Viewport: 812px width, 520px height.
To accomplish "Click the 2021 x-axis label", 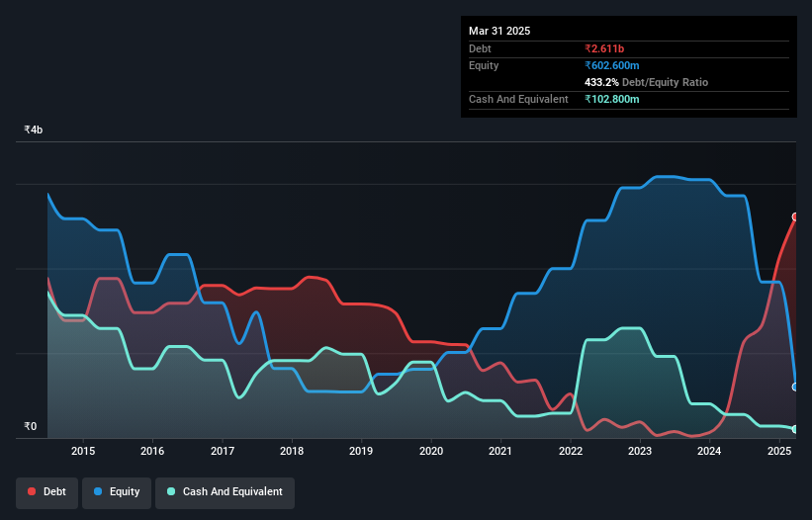I will (x=500, y=451).
